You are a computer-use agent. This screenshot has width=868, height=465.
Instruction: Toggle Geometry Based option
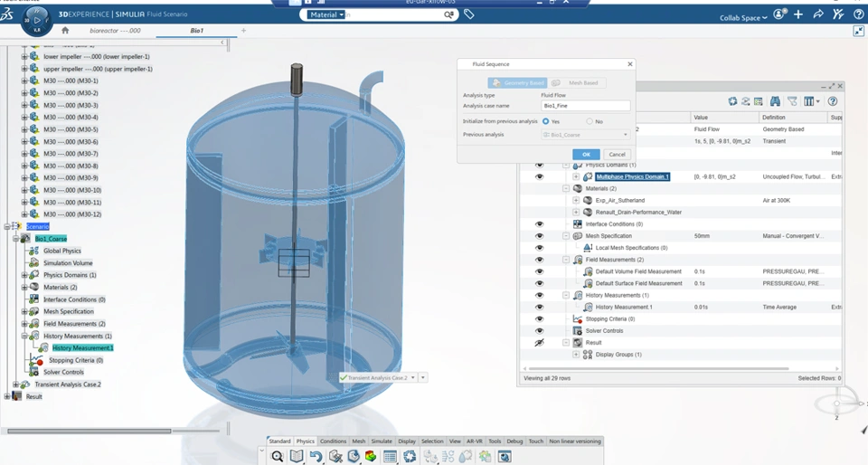517,82
